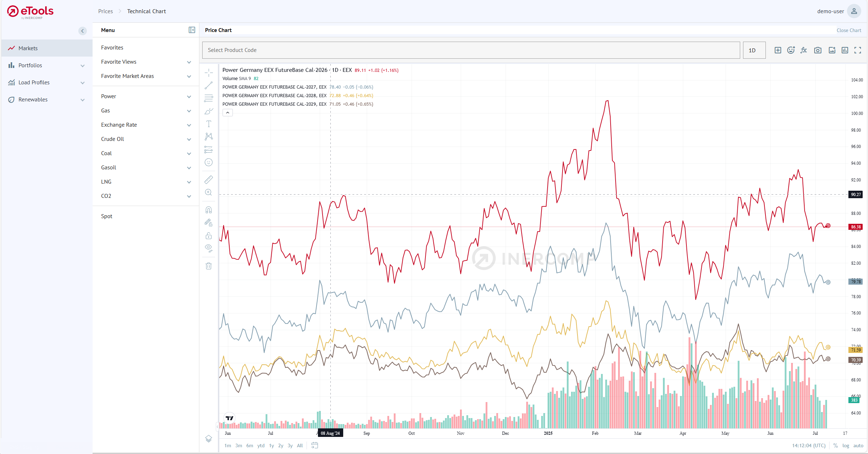Open the text annotation tool
This screenshot has width=868, height=454.
point(209,124)
